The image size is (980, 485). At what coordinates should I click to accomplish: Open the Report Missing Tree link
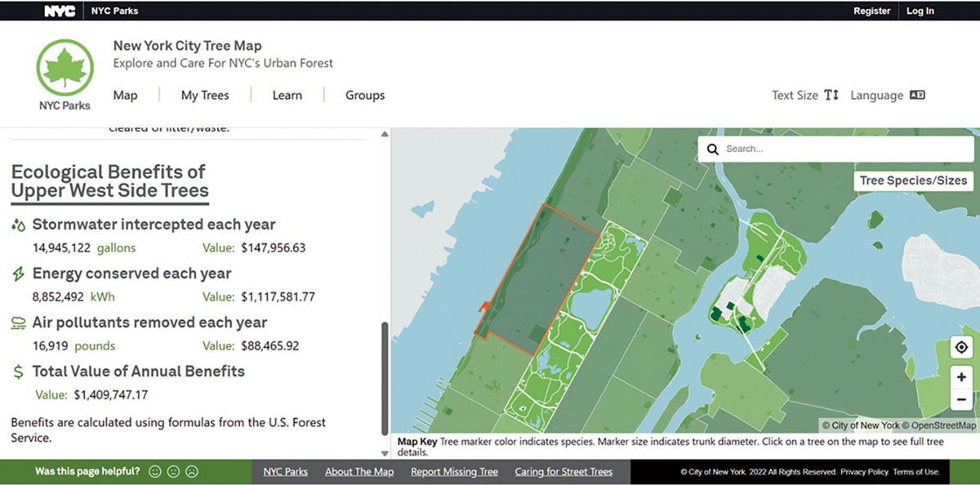click(x=454, y=472)
